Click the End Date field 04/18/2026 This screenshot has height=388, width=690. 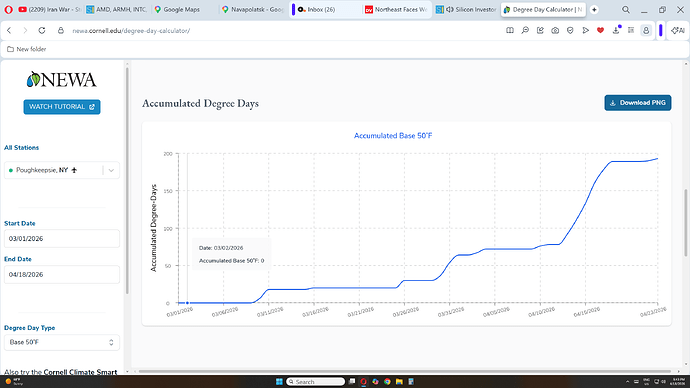[x=62, y=275]
